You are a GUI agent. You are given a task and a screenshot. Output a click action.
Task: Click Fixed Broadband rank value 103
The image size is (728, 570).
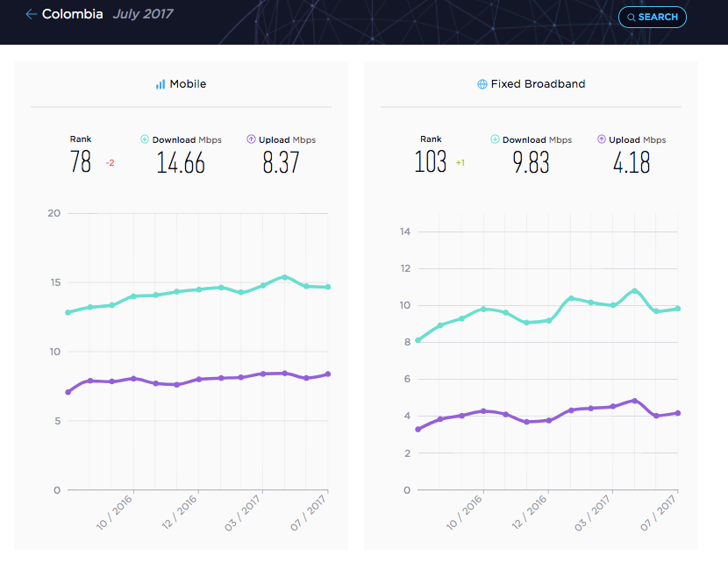[431, 161]
